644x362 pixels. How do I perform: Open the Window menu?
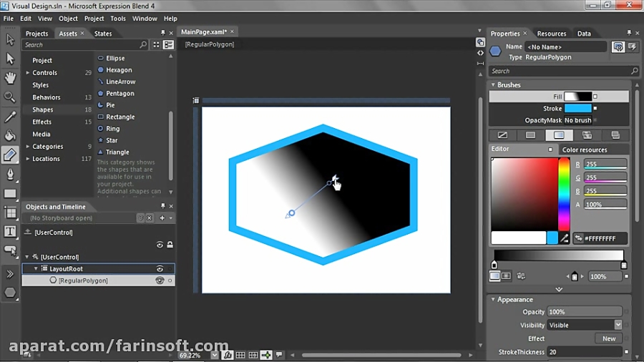[144, 19]
